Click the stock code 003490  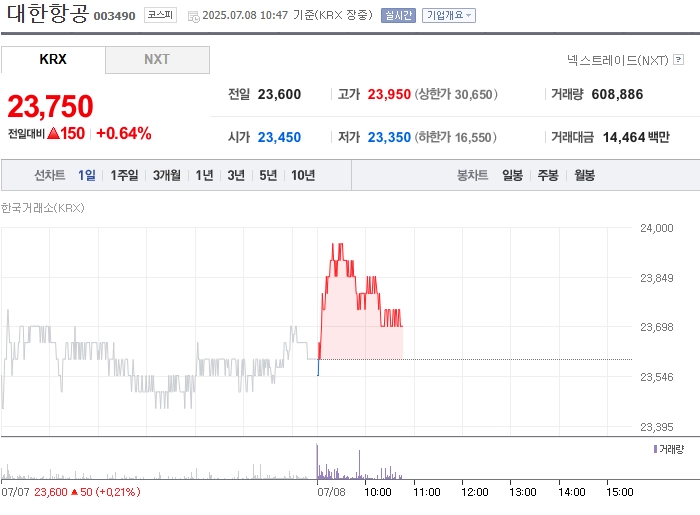tap(114, 16)
